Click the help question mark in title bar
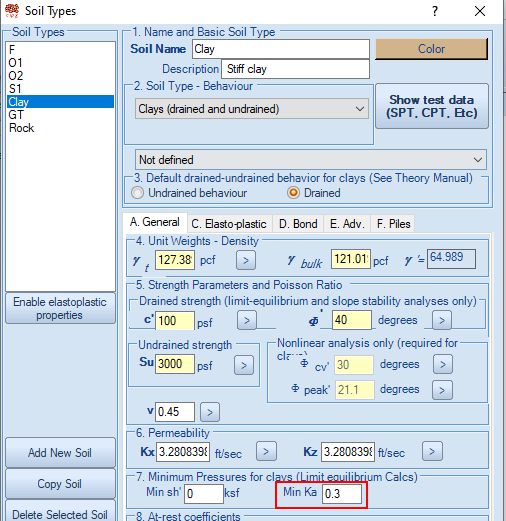506x521 pixels. pos(435,11)
